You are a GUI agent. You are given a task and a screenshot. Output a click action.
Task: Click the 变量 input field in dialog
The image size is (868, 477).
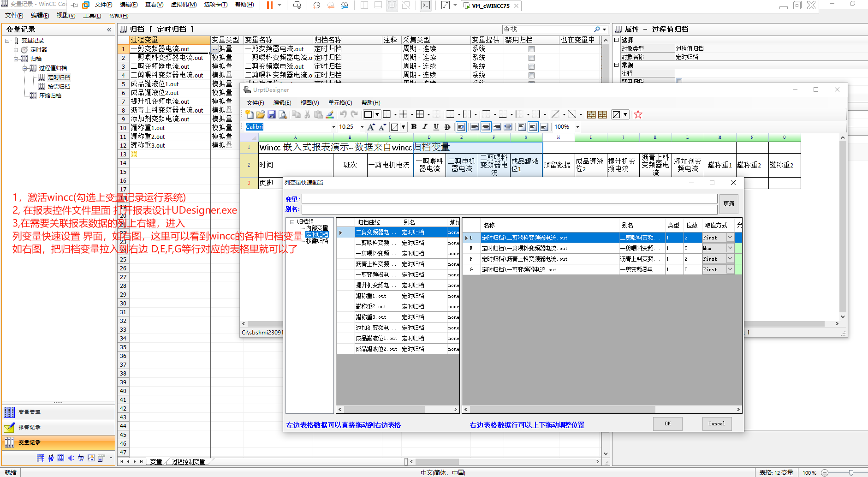point(509,199)
